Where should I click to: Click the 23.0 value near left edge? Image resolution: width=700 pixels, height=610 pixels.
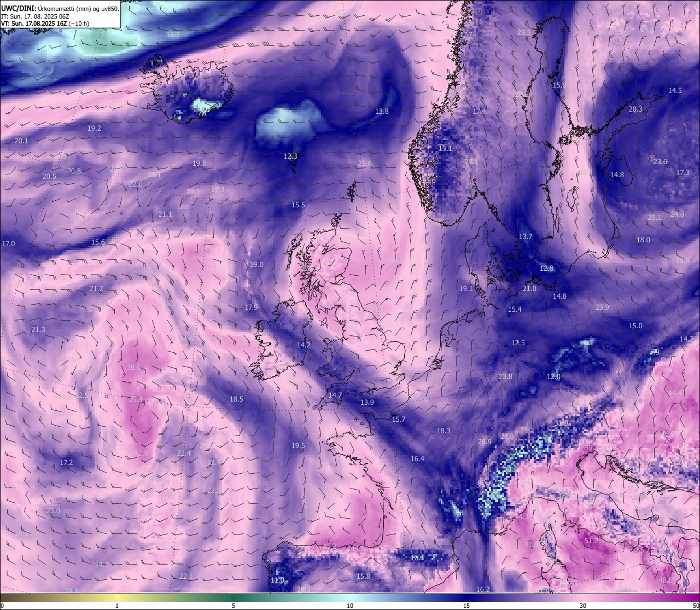coord(53,510)
